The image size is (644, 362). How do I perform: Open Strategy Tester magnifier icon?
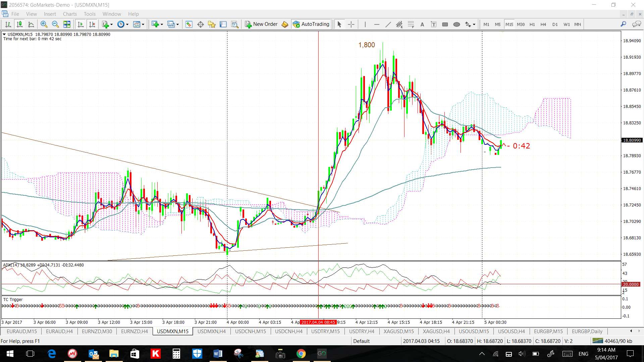[235, 24]
